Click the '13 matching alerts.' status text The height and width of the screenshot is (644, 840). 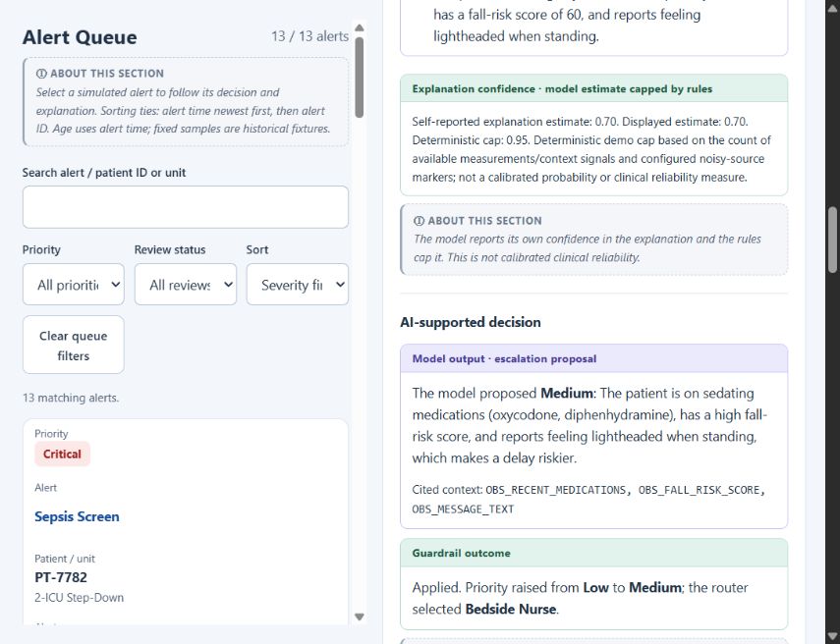tap(71, 398)
